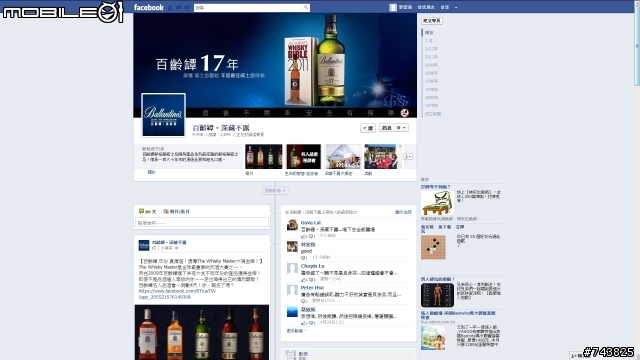640x360 pixels.
Task: Open notifications globe icon in top bar
Action: pyautogui.click(x=187, y=7)
